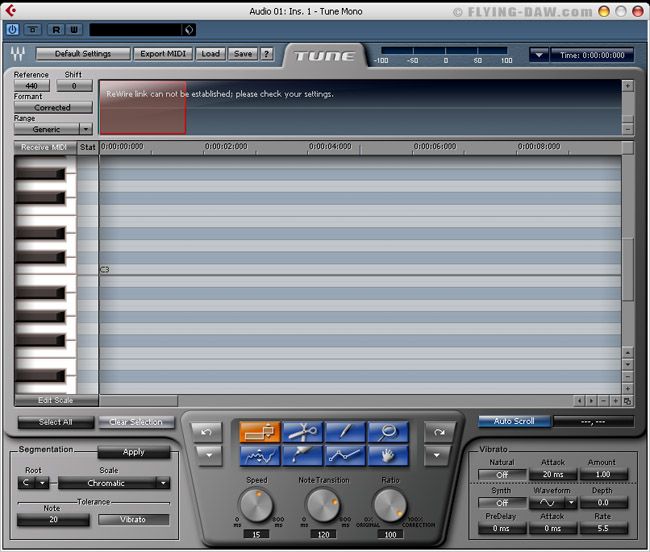Click the piano roll vertical scroll down arrow
650x552 pixels.
pyautogui.click(x=628, y=365)
